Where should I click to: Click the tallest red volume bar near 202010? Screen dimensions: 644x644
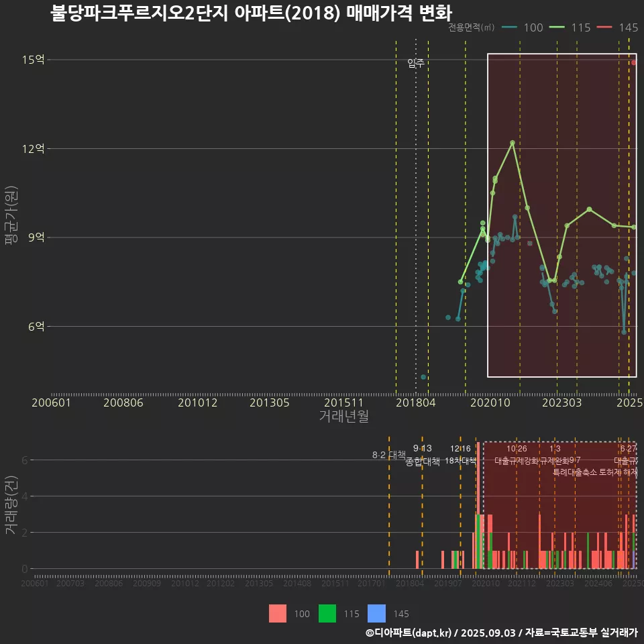[x=478, y=478]
